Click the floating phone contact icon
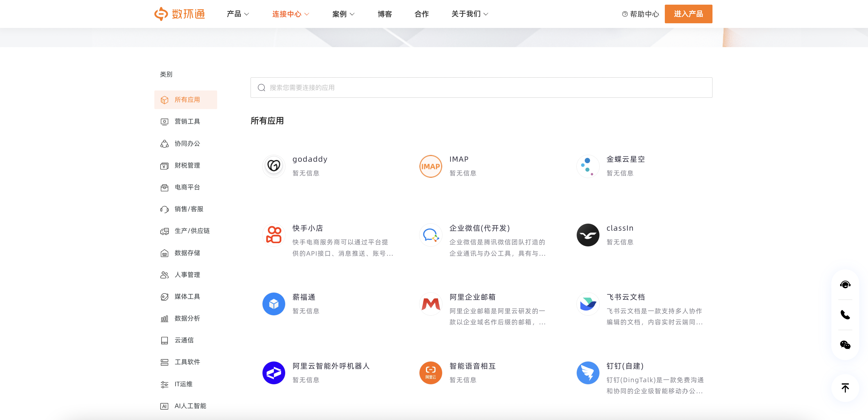This screenshot has height=420, width=868. click(x=845, y=315)
